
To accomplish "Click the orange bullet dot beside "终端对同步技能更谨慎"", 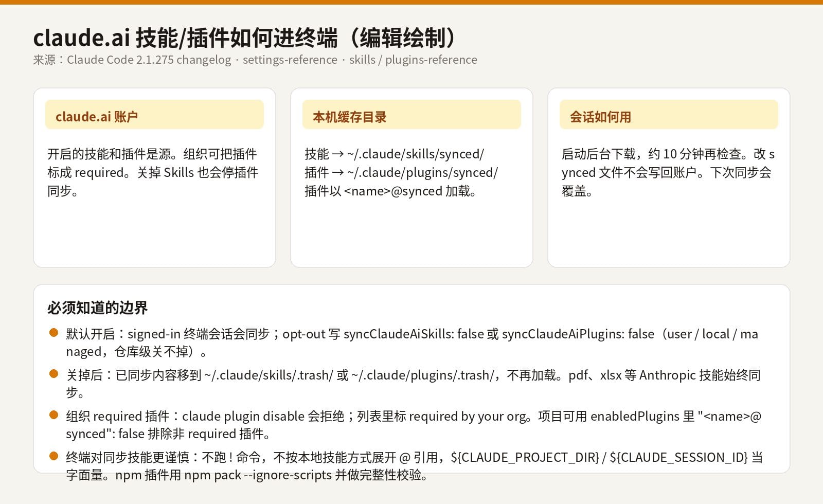I will [x=53, y=456].
